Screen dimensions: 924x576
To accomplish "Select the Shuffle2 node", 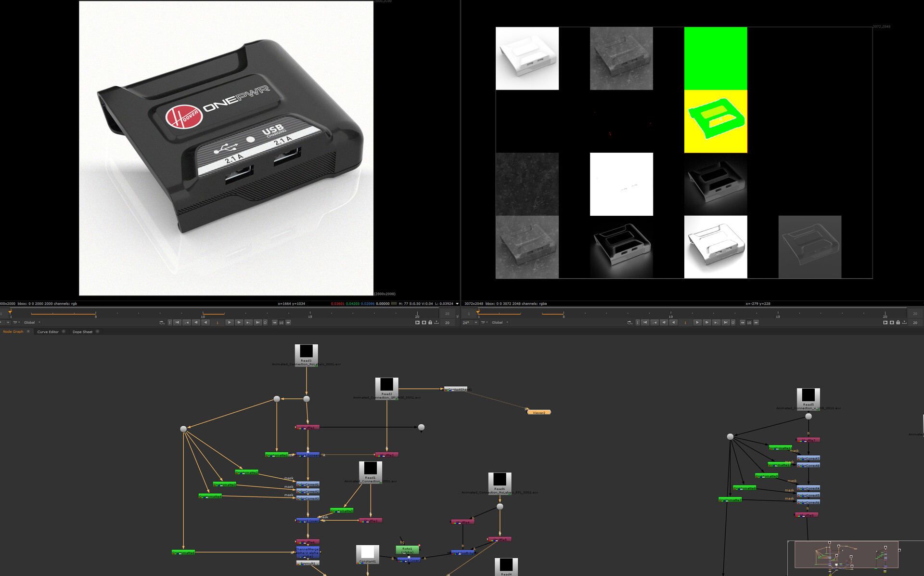I will click(x=387, y=455).
